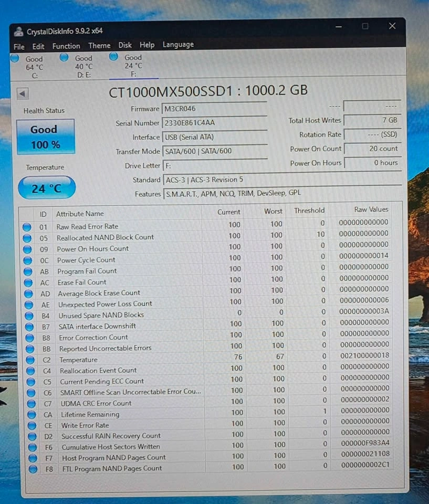Open the Theme menu
Image resolution: width=429 pixels, height=504 pixels.
(x=99, y=46)
